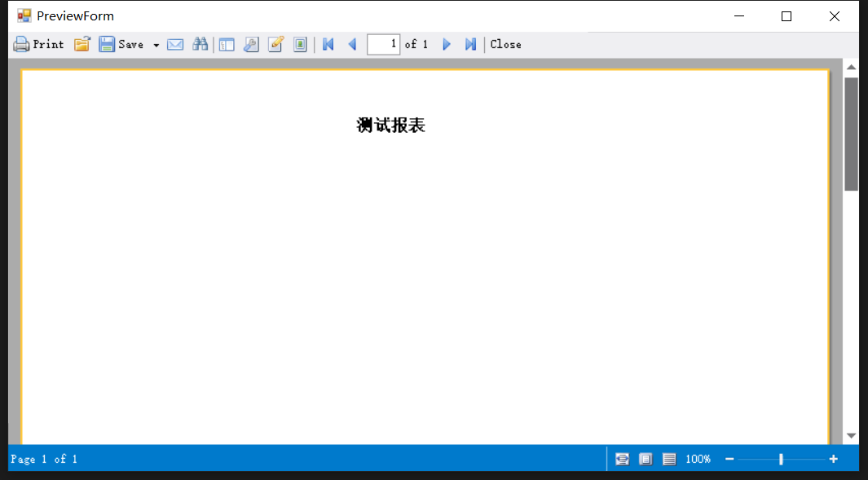Send report by email envelope icon
This screenshot has width=868, height=480.
[175, 45]
